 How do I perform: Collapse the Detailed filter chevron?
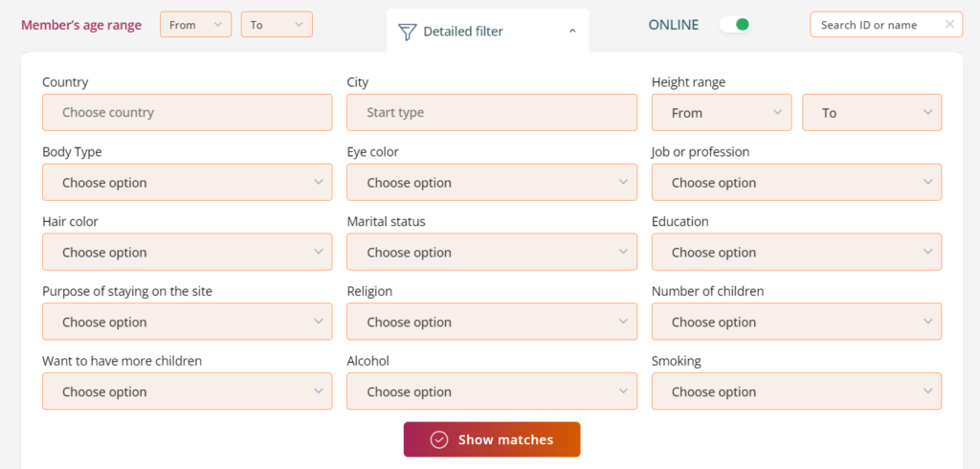(572, 32)
